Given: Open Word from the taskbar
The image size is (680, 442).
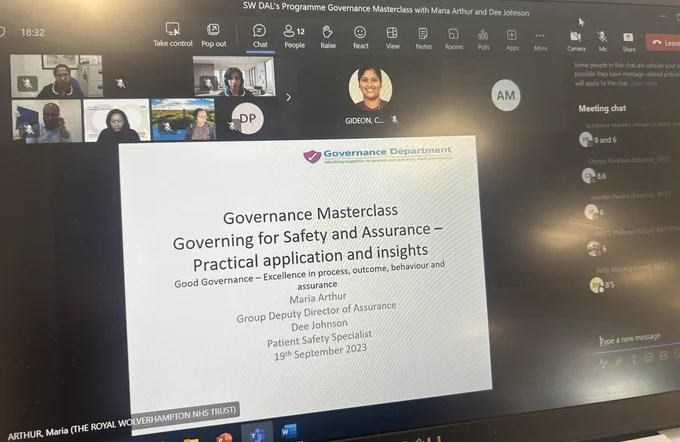Looking at the screenshot, I should tap(288, 431).
